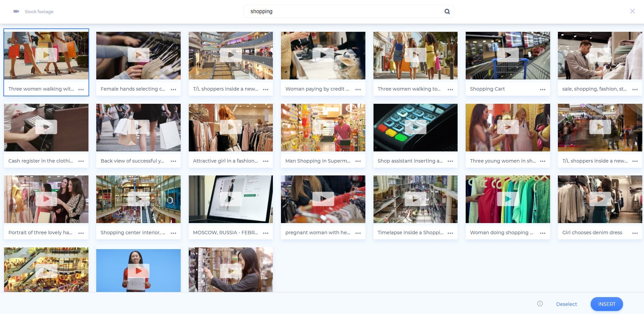
Task: Open options menu for Attractive girl in fashion clip
Action: pos(266,161)
